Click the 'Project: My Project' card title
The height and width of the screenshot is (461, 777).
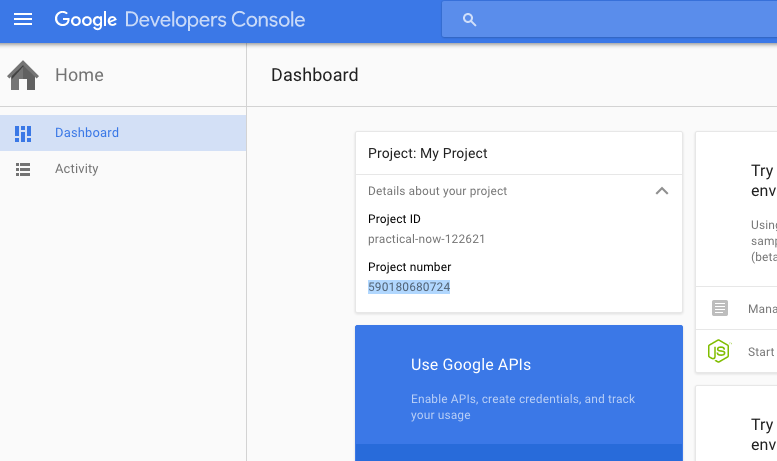click(x=428, y=154)
